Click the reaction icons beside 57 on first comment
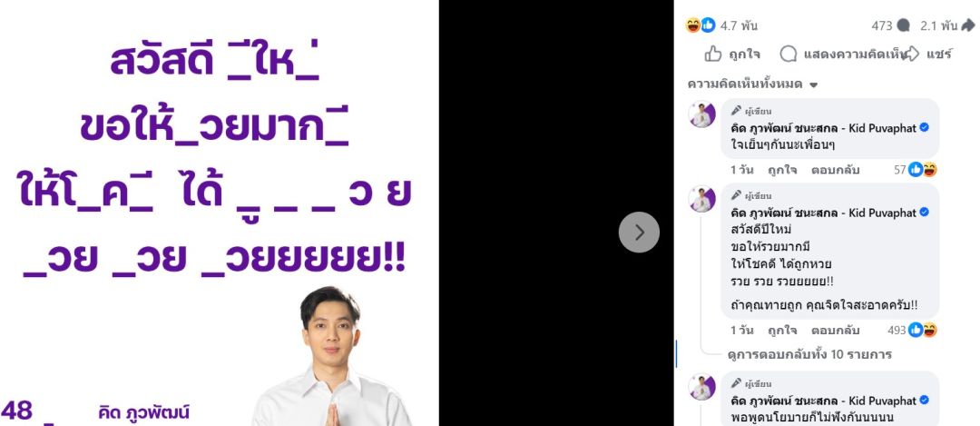Image resolution: width=980 pixels, height=426 pixels. coord(923,169)
